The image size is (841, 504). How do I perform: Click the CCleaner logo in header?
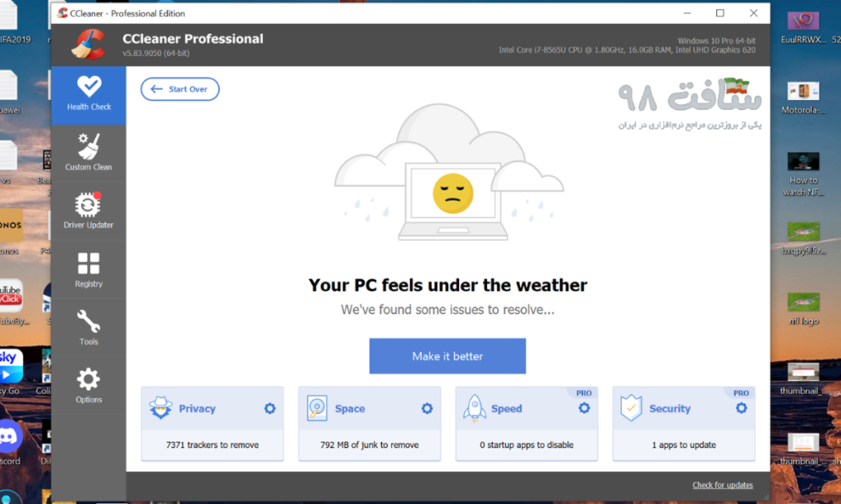point(87,44)
